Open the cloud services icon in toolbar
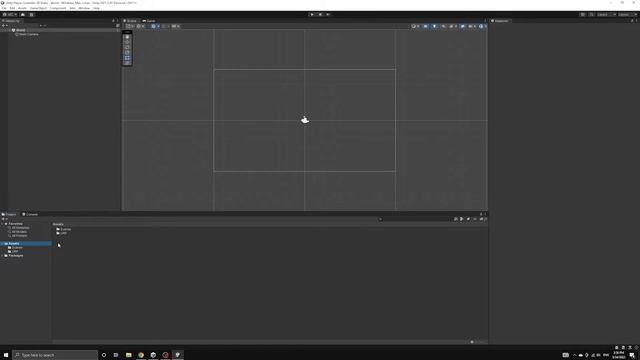 tap(23, 15)
